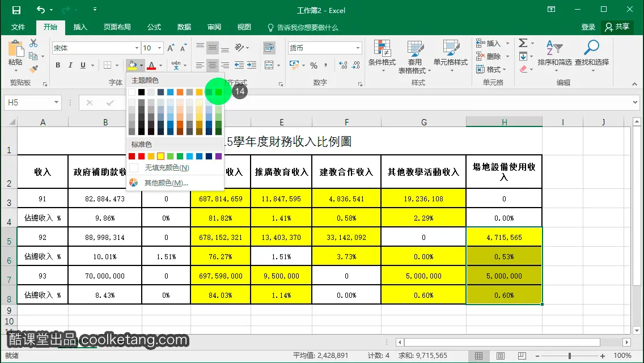Click the text orientation icon
Viewport: 644px width, 363px height.
point(239,48)
